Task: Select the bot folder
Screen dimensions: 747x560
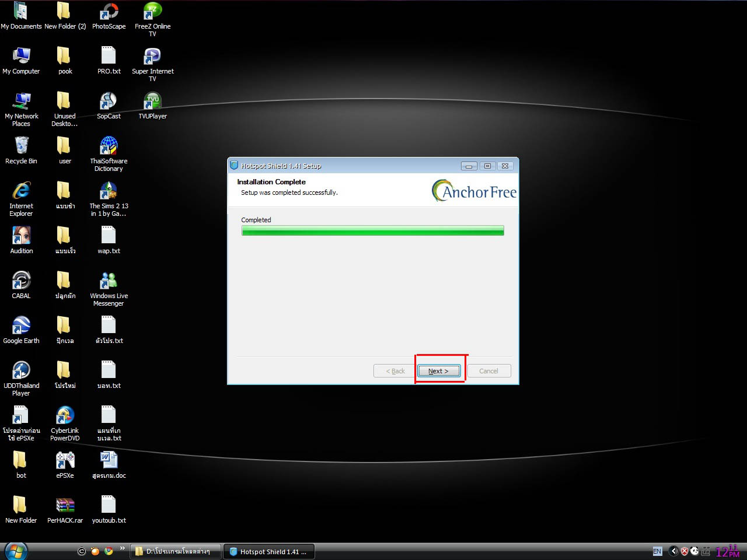Action: tap(21, 465)
